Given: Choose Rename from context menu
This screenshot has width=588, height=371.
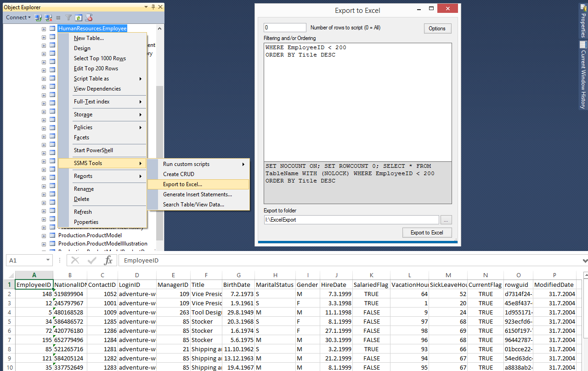Looking at the screenshot, I should click(102, 189).
